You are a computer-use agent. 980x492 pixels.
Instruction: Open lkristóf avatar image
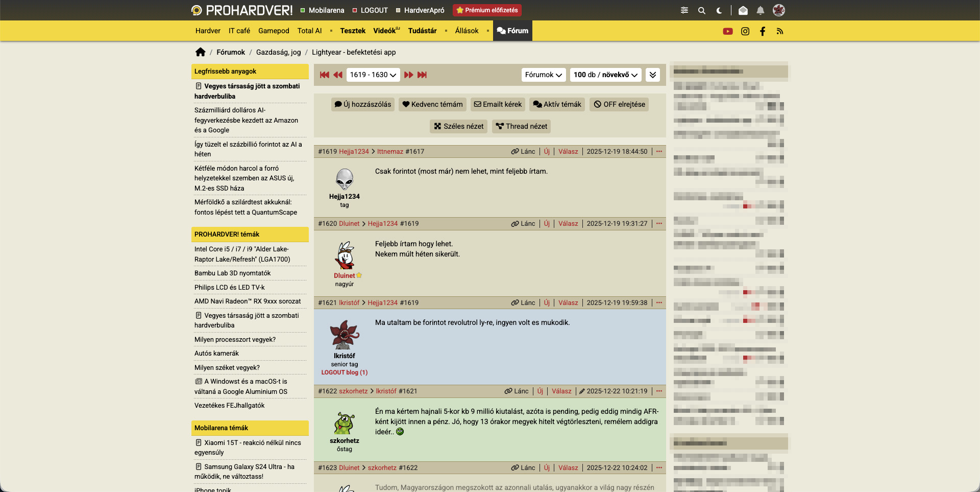coord(345,335)
